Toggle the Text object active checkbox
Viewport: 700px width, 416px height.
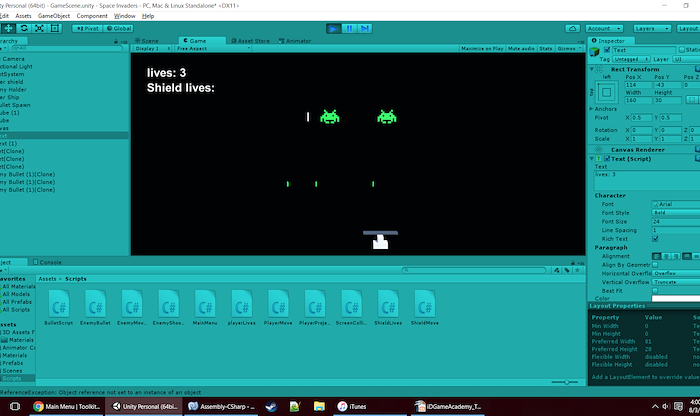click(x=607, y=50)
